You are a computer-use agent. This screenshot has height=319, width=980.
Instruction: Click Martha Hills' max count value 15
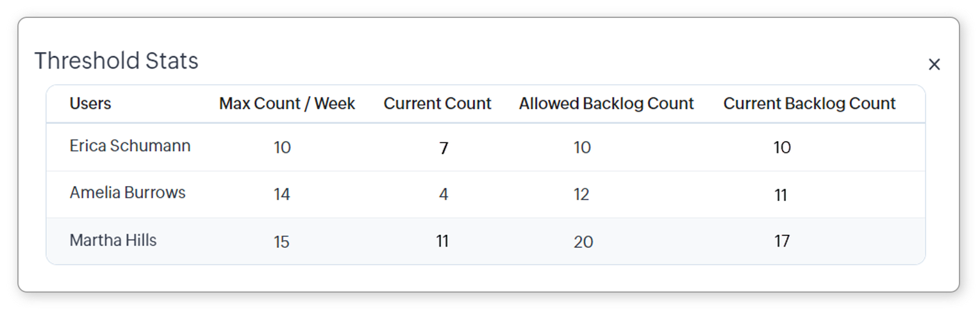(282, 242)
